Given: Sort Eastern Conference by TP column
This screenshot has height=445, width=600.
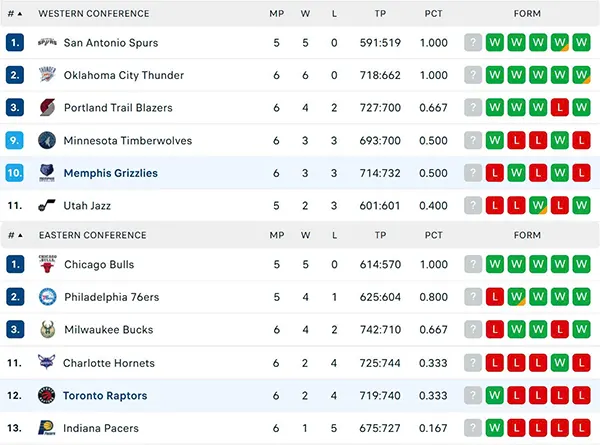Looking at the screenshot, I should [379, 236].
